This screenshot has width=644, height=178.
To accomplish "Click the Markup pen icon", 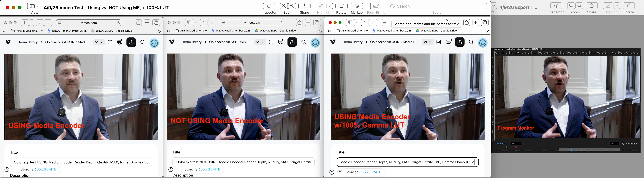I will 357,6.
